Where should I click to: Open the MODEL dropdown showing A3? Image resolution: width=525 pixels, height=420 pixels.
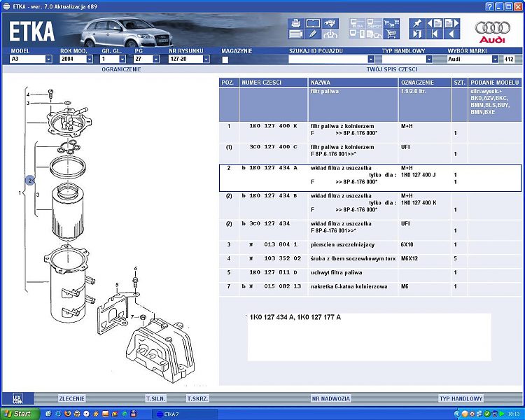[x=49, y=59]
